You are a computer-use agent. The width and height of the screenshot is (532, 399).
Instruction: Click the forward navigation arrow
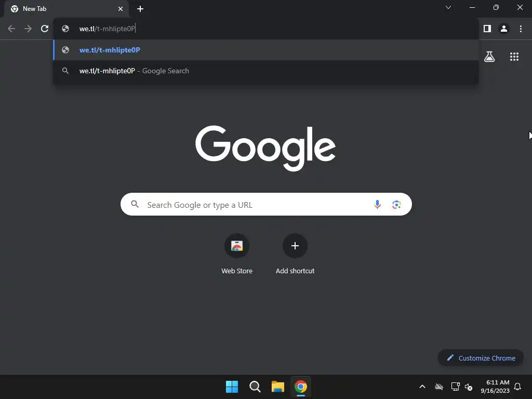pyautogui.click(x=28, y=29)
